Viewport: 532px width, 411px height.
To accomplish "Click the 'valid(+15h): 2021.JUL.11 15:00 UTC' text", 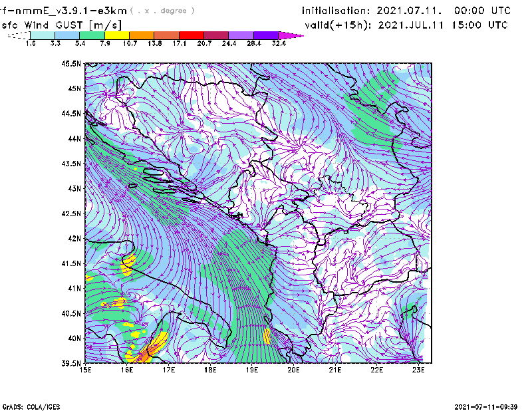I will [x=406, y=25].
